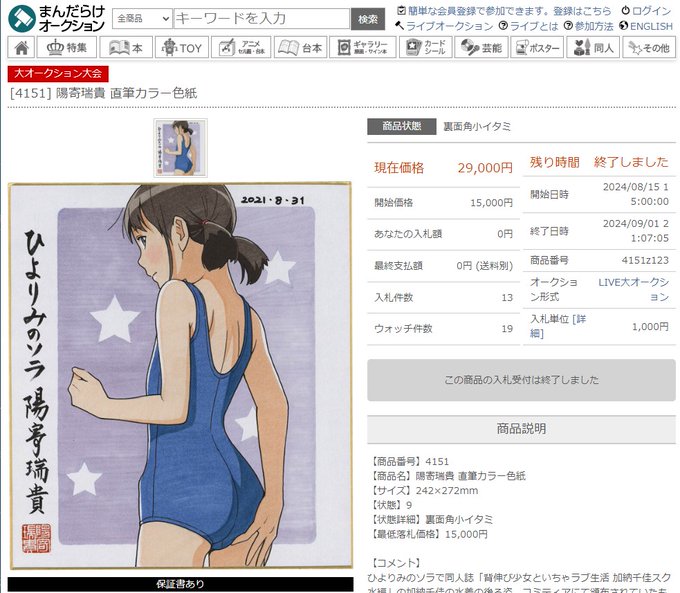The width and height of the screenshot is (680, 593).
Task: Click the ウォッチ件数 count 19
Action: 507,329
